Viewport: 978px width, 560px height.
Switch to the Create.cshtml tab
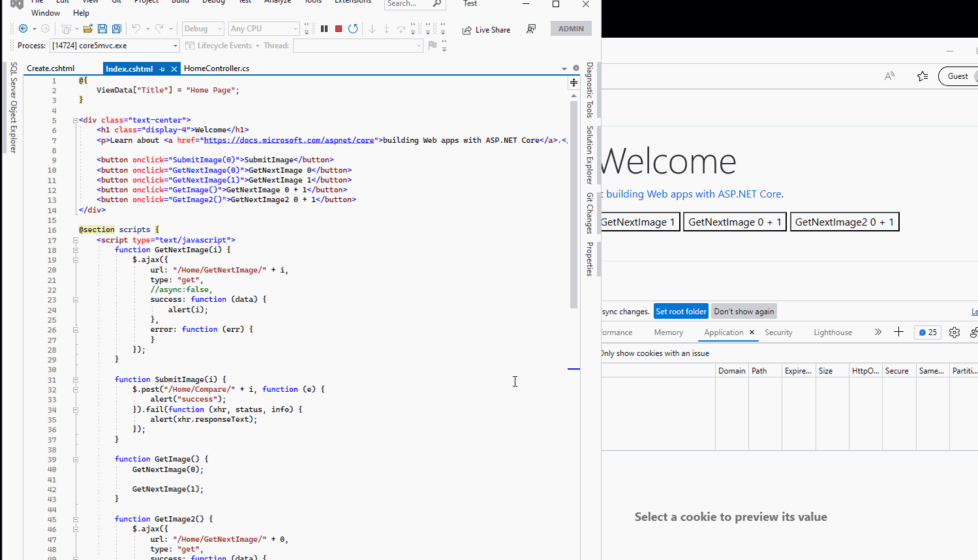click(51, 68)
